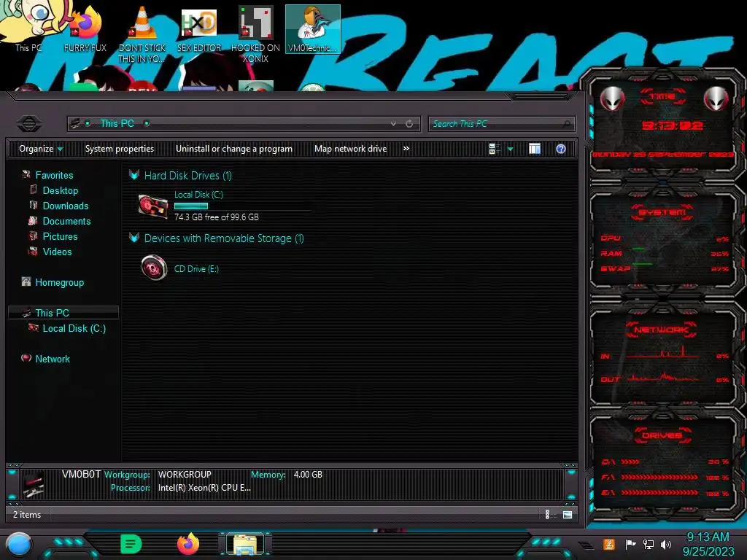
Task: Launch the VLC shortcut DONT STICK THIS
Action: (142, 34)
